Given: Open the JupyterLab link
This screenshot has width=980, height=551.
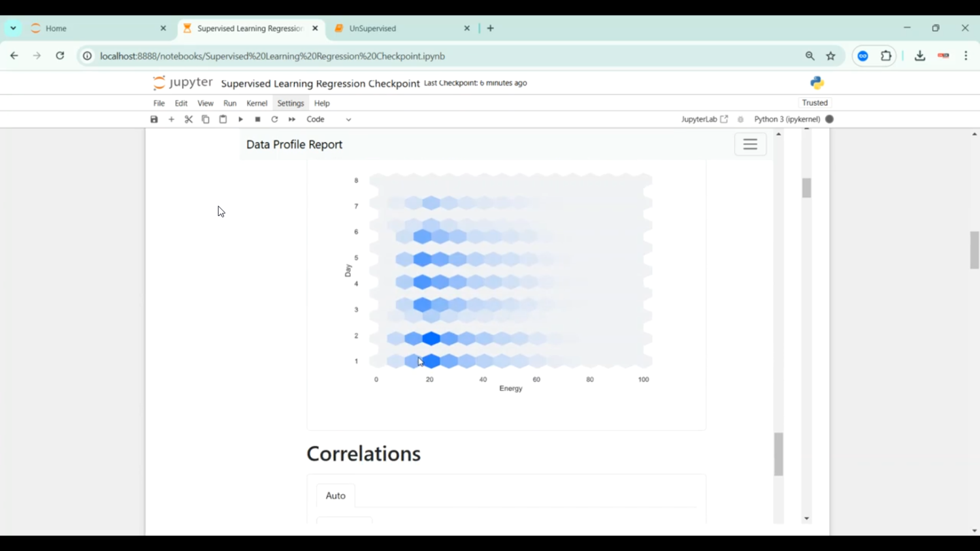Looking at the screenshot, I should click(704, 119).
